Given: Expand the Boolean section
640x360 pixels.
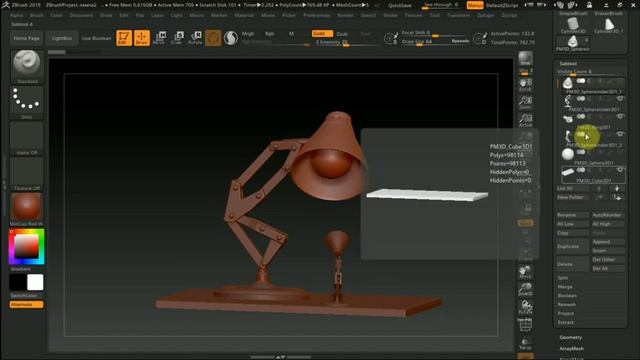Looking at the screenshot, I should 567,296.
